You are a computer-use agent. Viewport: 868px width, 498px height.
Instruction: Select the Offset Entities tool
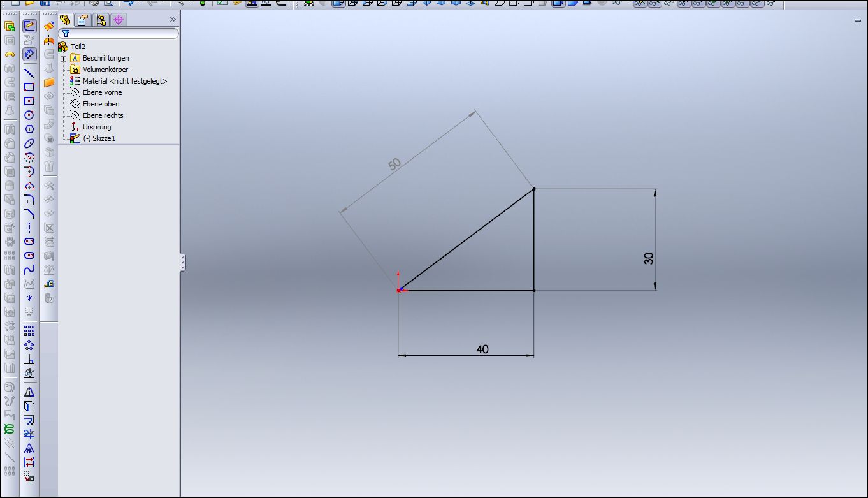[29, 420]
